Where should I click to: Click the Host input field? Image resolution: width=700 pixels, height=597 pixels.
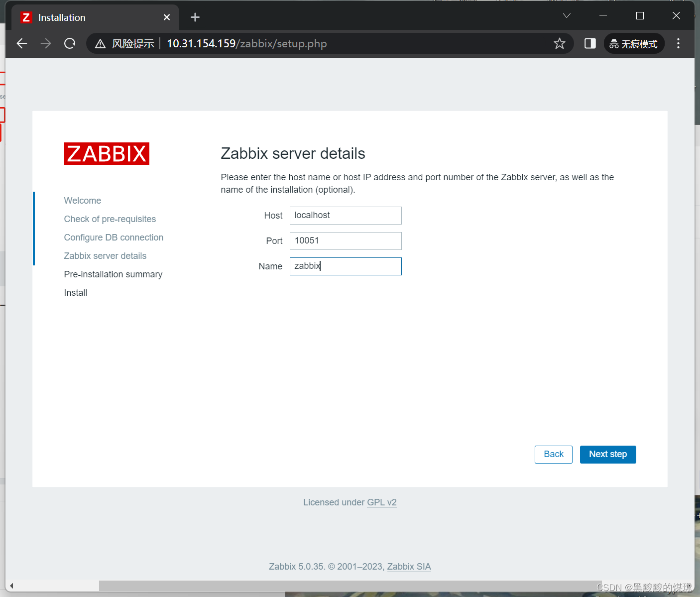(x=345, y=215)
